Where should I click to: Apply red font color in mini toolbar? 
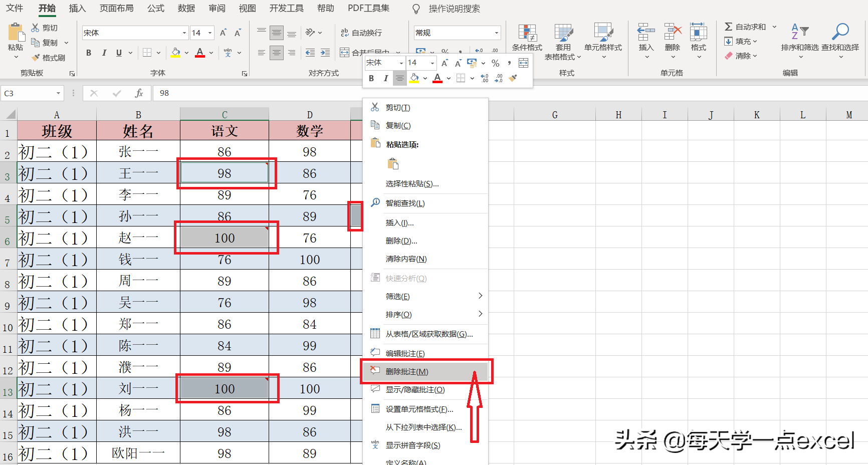tap(438, 78)
